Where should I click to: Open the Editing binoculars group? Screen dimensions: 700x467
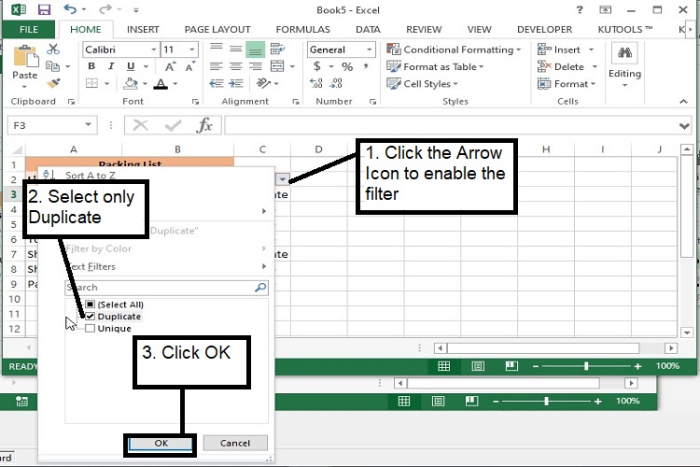pyautogui.click(x=625, y=65)
